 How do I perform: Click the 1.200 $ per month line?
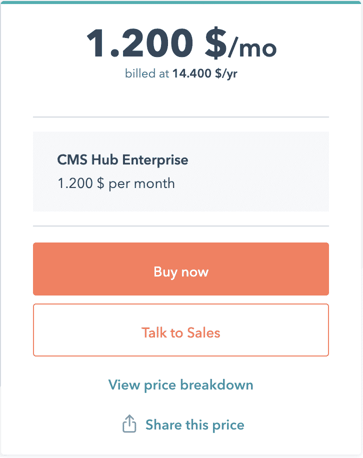click(116, 183)
